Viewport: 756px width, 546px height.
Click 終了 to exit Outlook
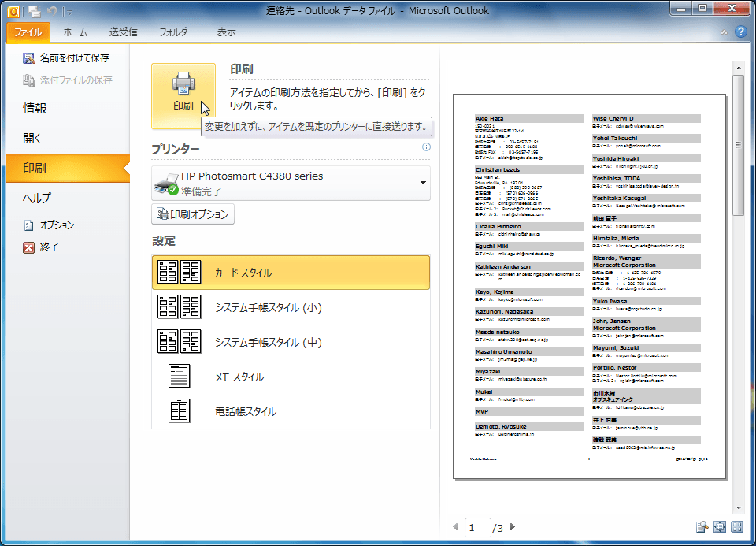point(42,247)
